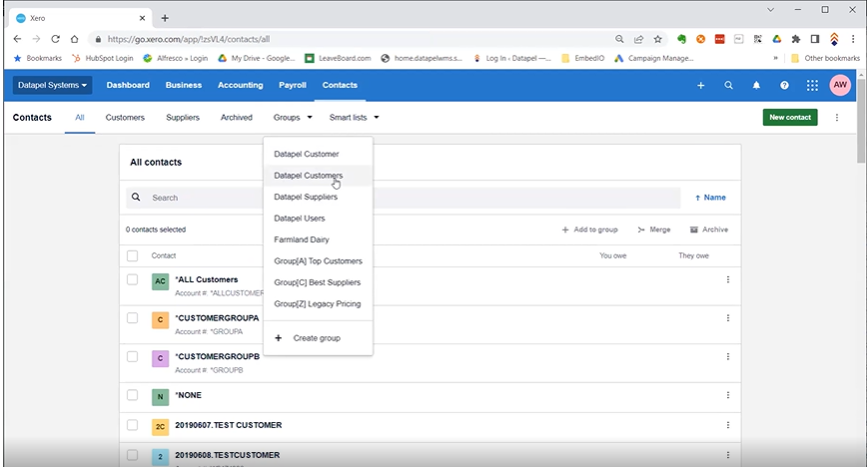Open Xero header search magnifier
This screenshot has width=868, height=467.
click(x=728, y=85)
